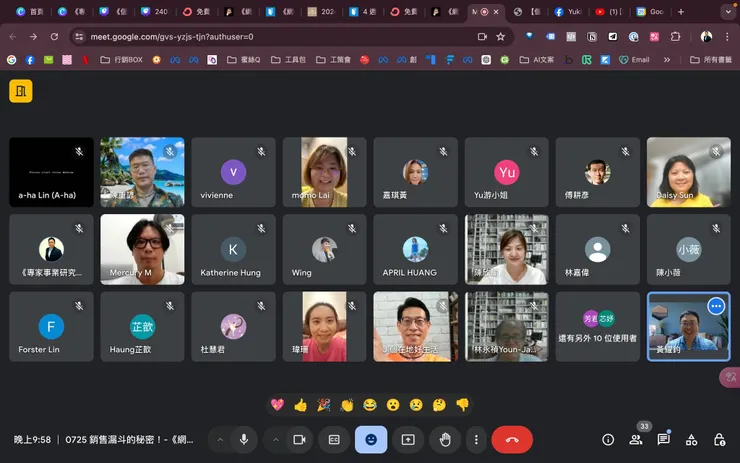Raise your hand
Viewport: 740px width, 463px height.
point(445,439)
